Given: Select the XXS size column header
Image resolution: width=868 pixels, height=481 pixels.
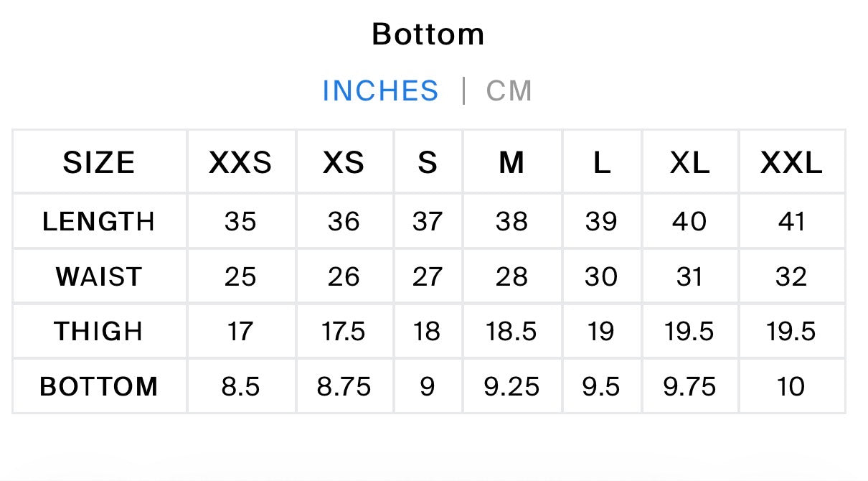Looking at the screenshot, I should tap(240, 164).
